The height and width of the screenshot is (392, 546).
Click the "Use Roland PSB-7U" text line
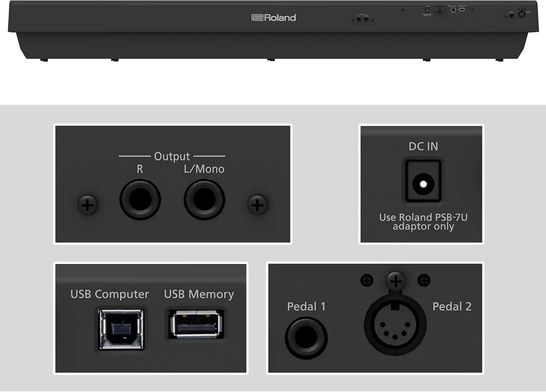tap(423, 217)
